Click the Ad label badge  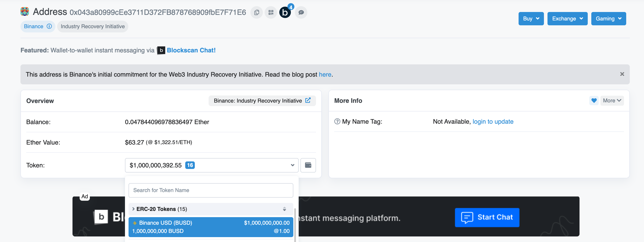(85, 196)
